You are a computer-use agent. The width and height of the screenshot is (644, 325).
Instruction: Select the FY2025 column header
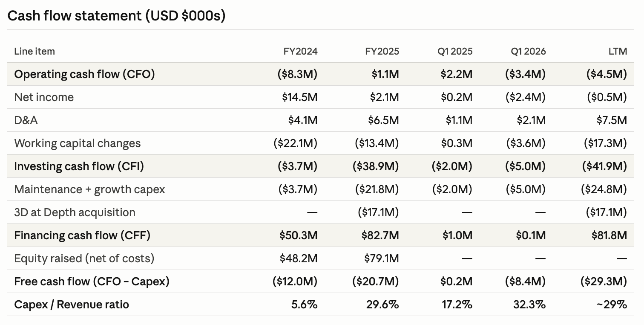click(x=382, y=51)
